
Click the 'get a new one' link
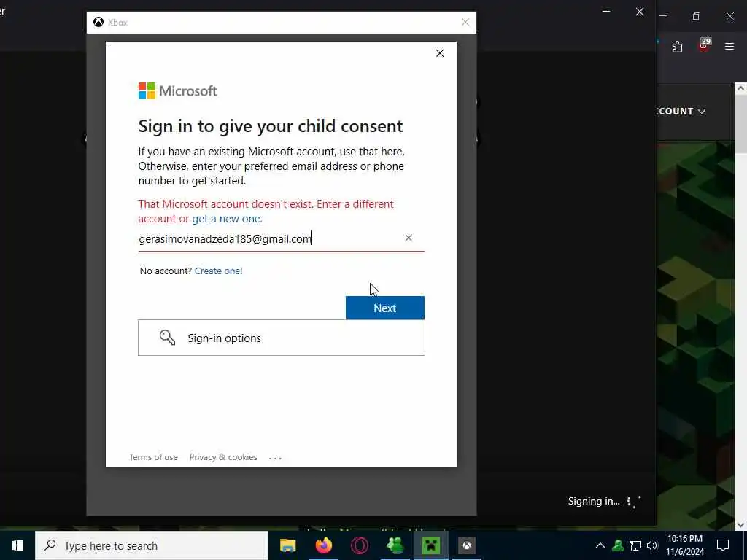pos(226,219)
